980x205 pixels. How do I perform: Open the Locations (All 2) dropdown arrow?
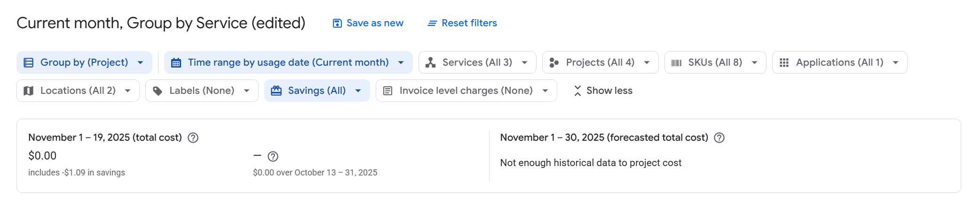[x=127, y=91]
